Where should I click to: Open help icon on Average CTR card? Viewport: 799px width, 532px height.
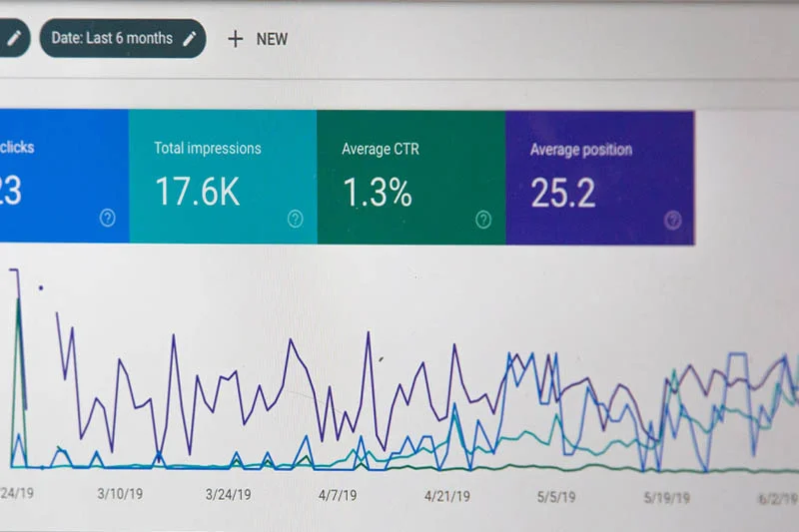click(x=483, y=220)
